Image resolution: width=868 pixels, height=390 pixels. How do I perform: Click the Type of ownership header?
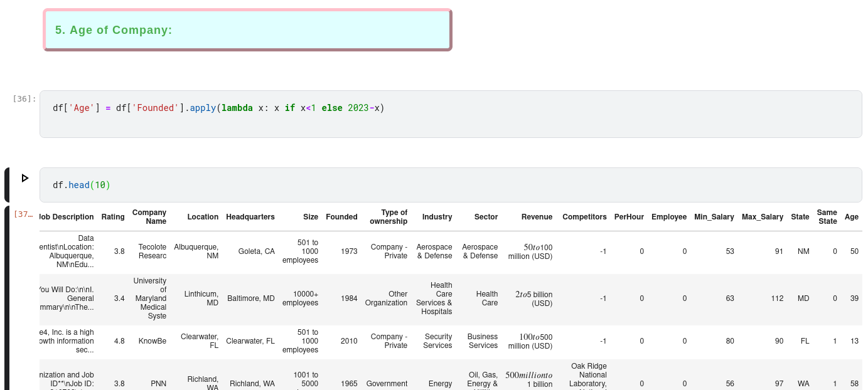coord(388,217)
